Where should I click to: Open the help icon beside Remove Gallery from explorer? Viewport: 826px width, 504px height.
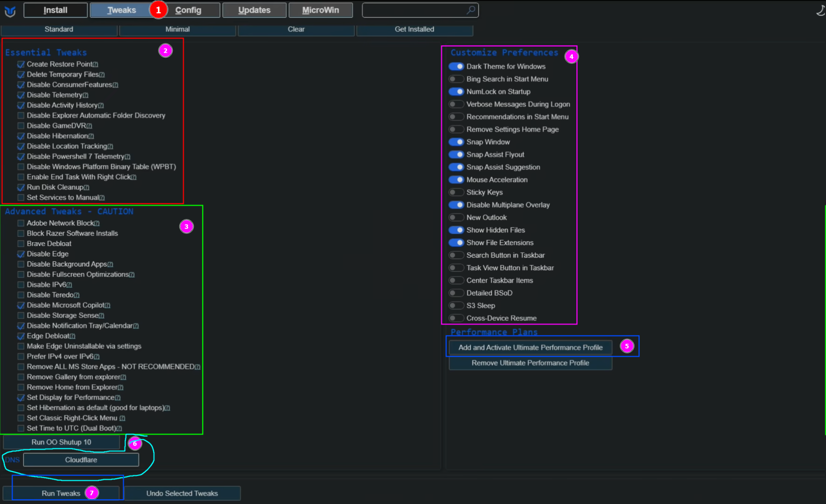pyautogui.click(x=123, y=377)
